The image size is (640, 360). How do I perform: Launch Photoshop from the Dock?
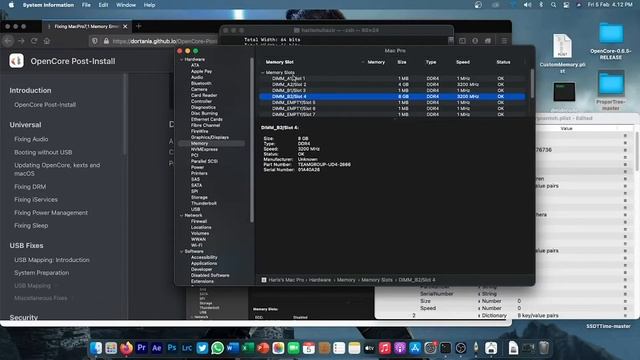pos(172,348)
